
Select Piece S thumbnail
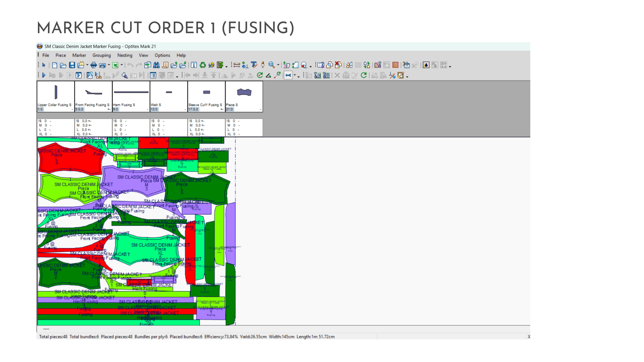point(244,97)
